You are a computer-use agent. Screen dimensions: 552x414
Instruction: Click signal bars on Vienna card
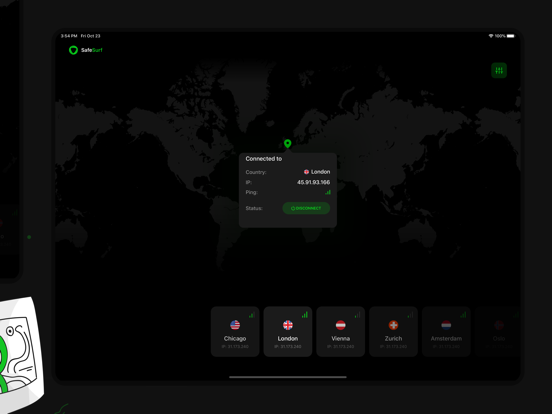tap(357, 315)
